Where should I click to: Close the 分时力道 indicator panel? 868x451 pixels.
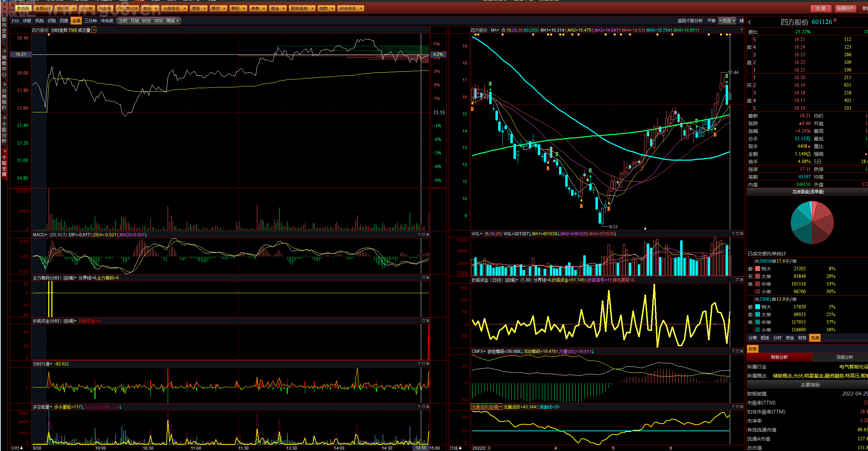click(x=428, y=364)
